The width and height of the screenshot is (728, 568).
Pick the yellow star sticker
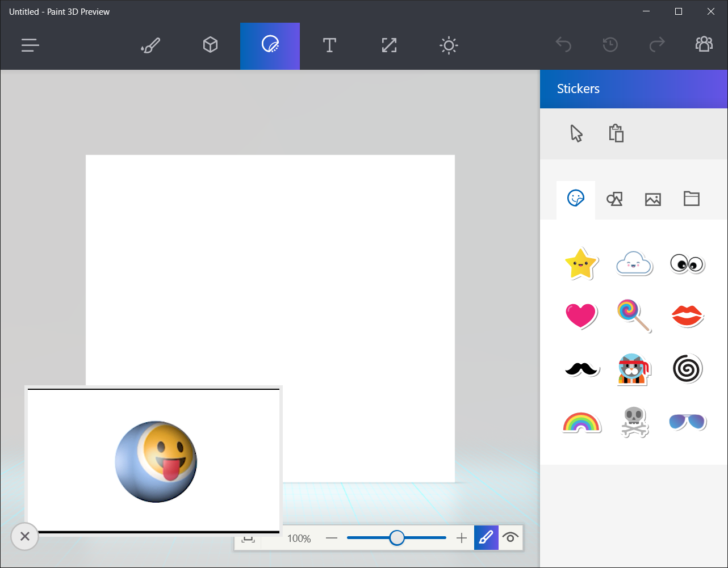point(581,264)
